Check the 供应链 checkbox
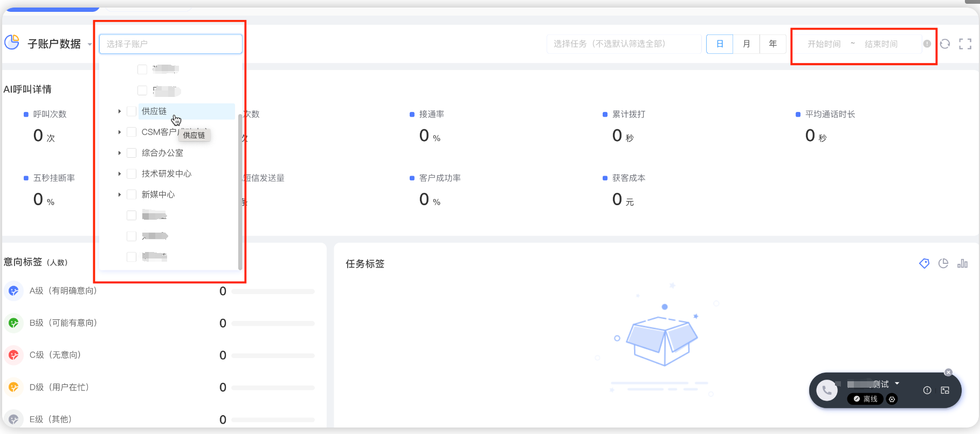This screenshot has width=980, height=434. pos(132,111)
